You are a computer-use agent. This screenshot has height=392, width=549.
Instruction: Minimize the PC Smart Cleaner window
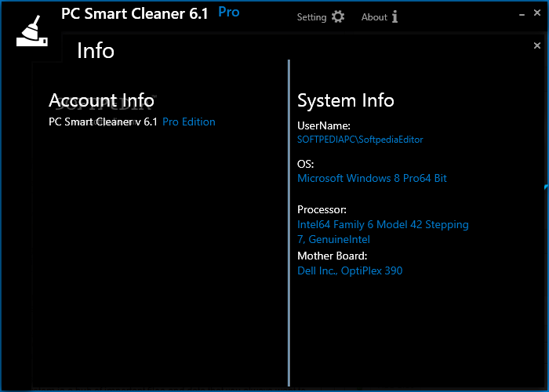(522, 15)
